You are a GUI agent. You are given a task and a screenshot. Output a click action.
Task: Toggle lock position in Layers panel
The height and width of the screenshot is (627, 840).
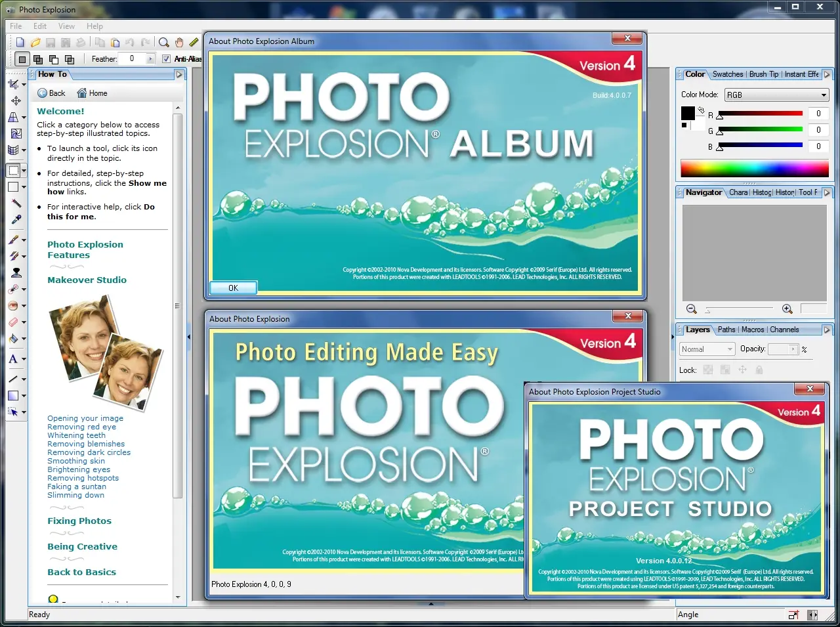click(x=742, y=370)
